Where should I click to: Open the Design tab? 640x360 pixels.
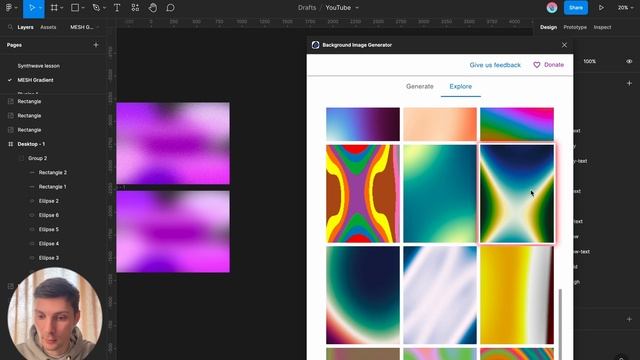pos(548,27)
